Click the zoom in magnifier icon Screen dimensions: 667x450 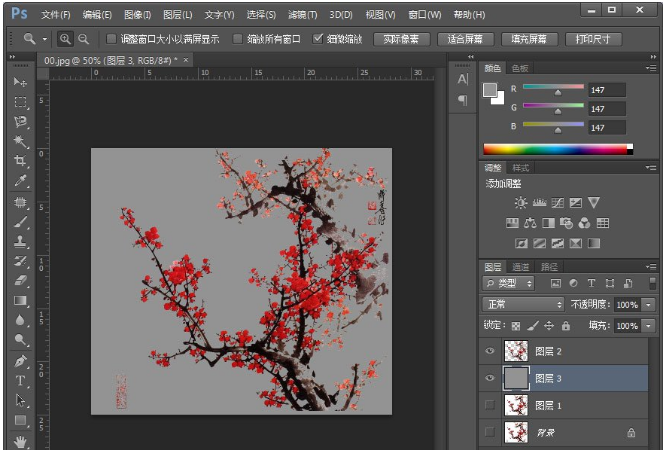(x=65, y=39)
